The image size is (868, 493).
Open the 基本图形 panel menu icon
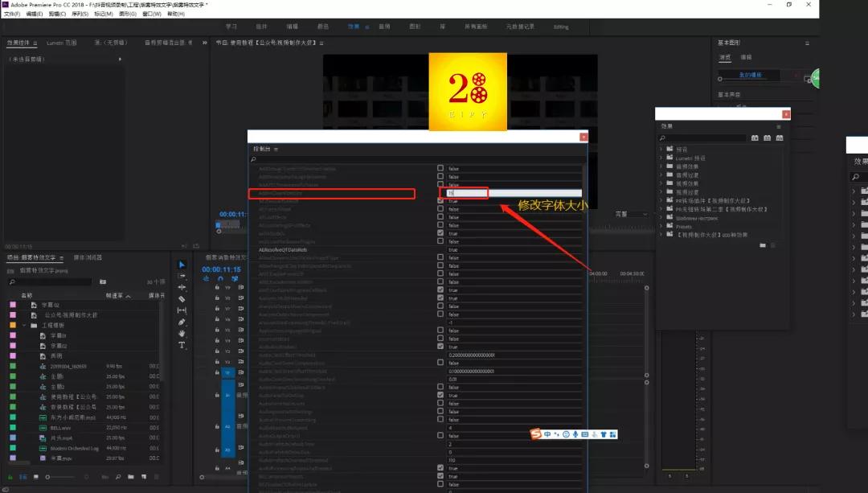pos(807,43)
